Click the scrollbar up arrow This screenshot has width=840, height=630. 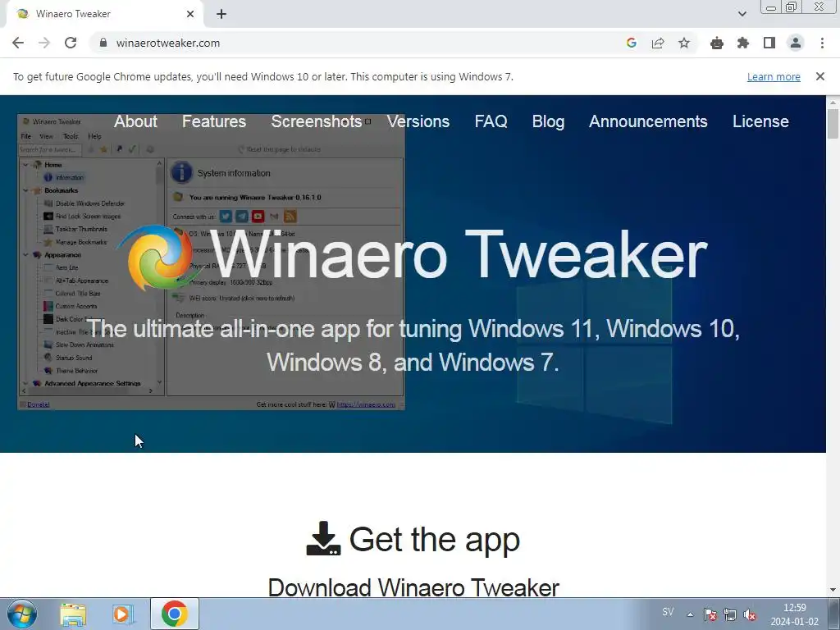tap(833, 103)
